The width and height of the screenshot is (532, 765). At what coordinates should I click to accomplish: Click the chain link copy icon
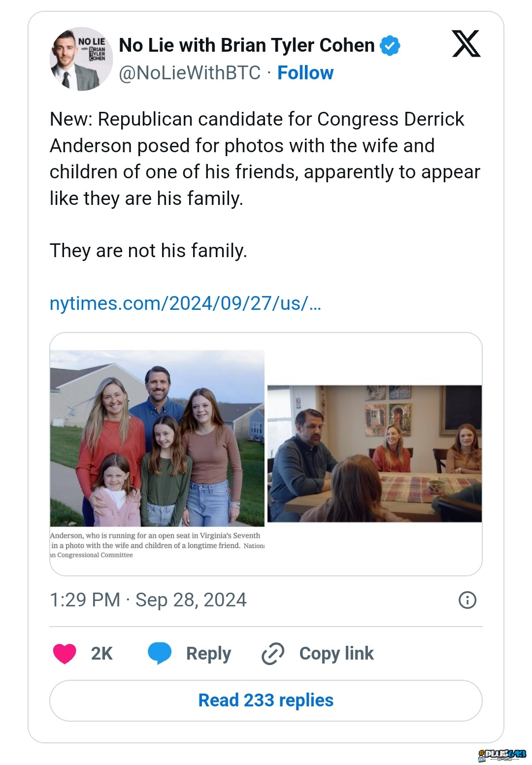point(273,654)
